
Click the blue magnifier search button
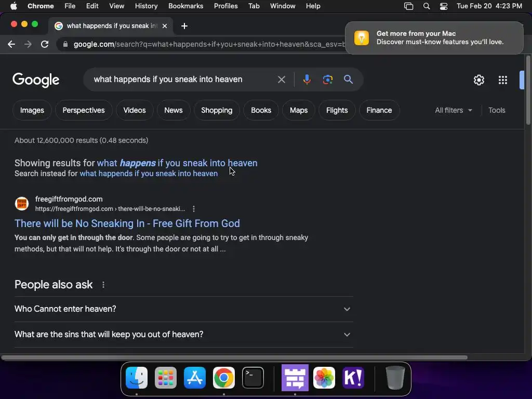tap(348, 79)
